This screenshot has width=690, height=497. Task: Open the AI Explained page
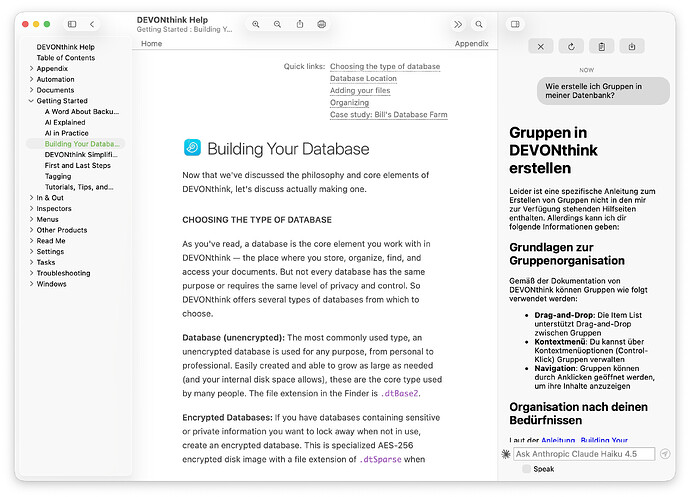tap(65, 122)
